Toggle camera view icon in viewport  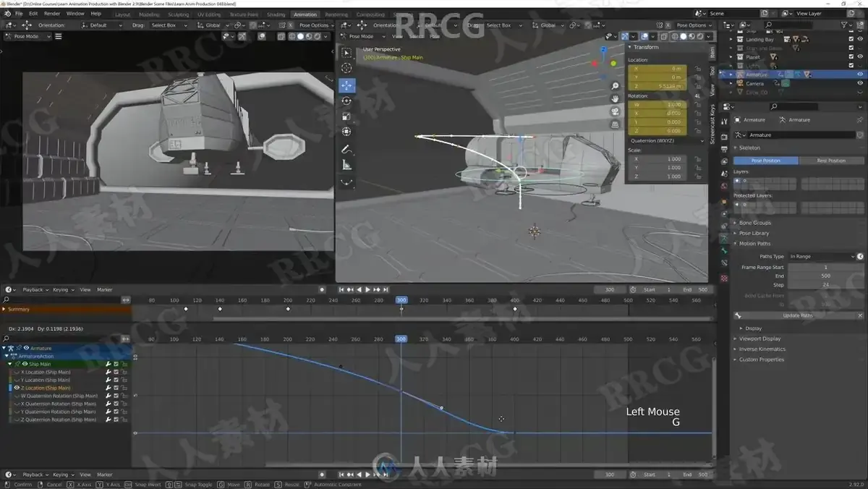tap(615, 111)
